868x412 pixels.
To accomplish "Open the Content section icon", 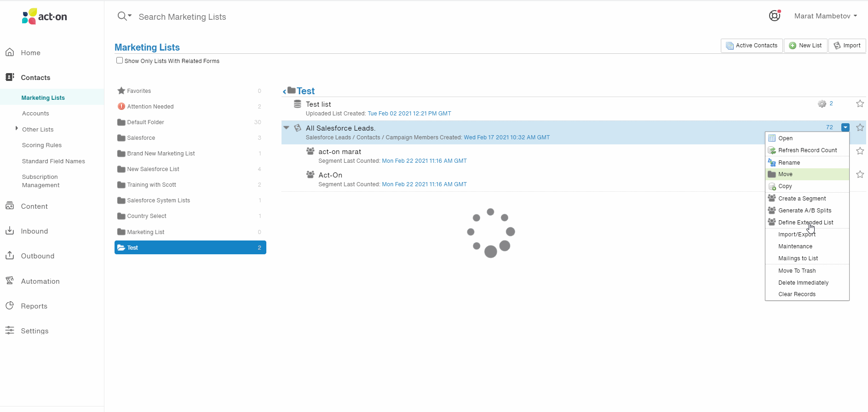I will (x=10, y=206).
